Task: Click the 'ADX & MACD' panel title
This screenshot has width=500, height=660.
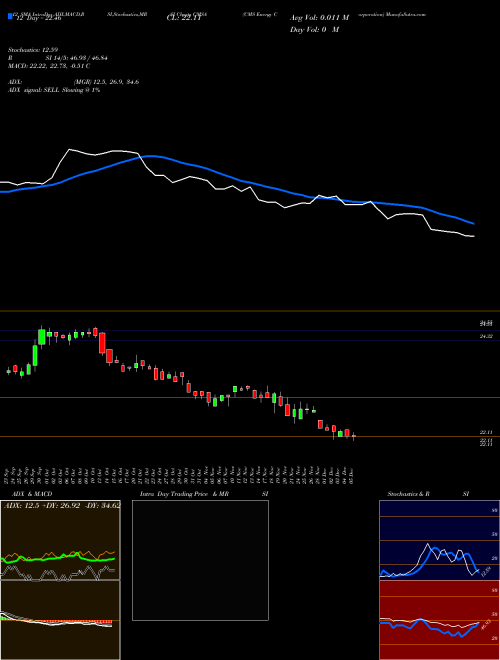Action: click(x=32, y=494)
